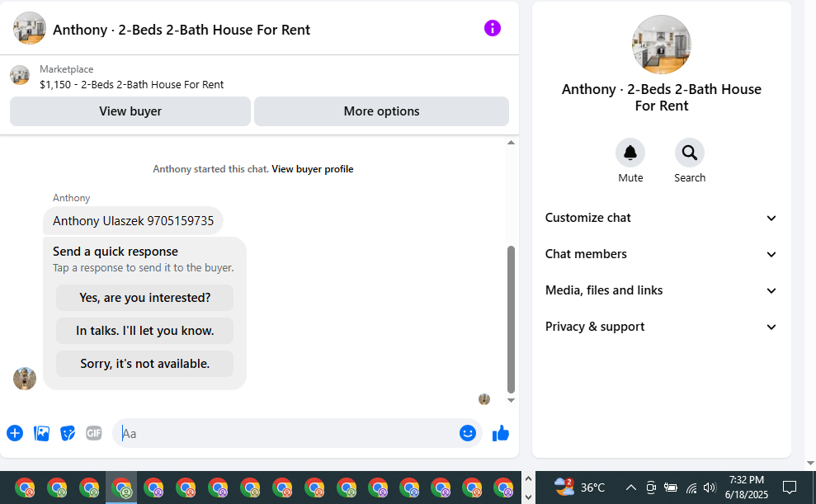
Task: Open the volume control in system tray
Action: coord(710,488)
